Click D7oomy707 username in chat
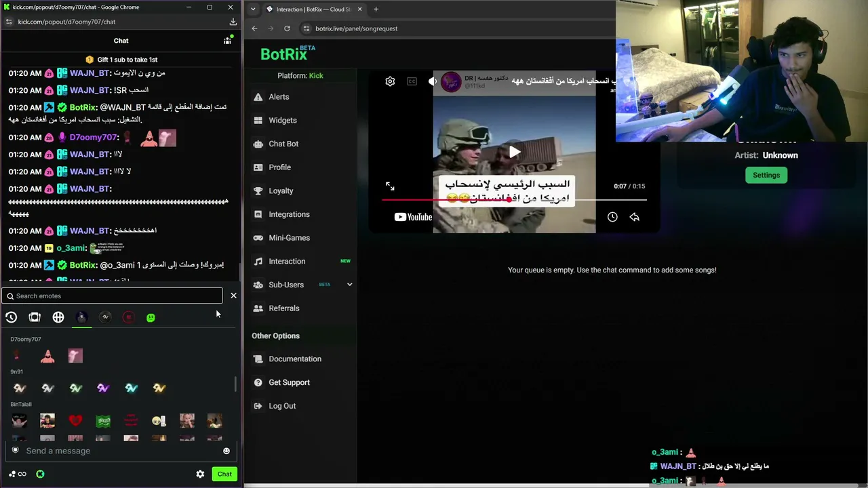 click(x=94, y=138)
